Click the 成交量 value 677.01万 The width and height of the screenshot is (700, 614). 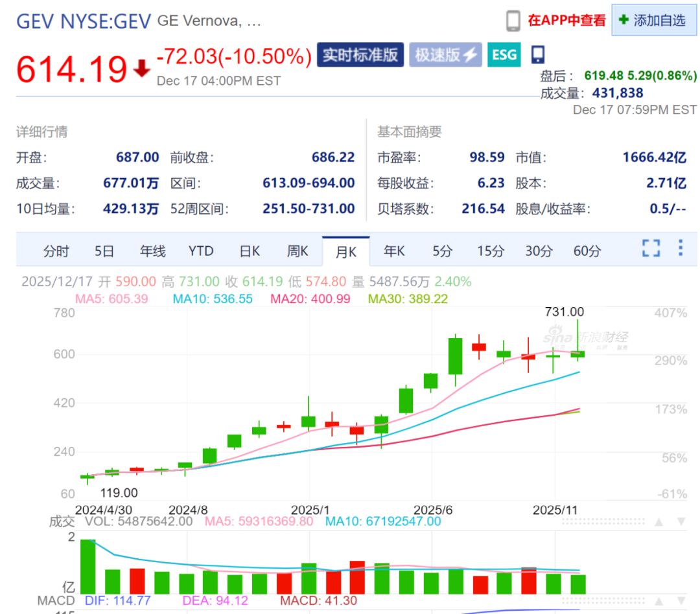(x=131, y=183)
